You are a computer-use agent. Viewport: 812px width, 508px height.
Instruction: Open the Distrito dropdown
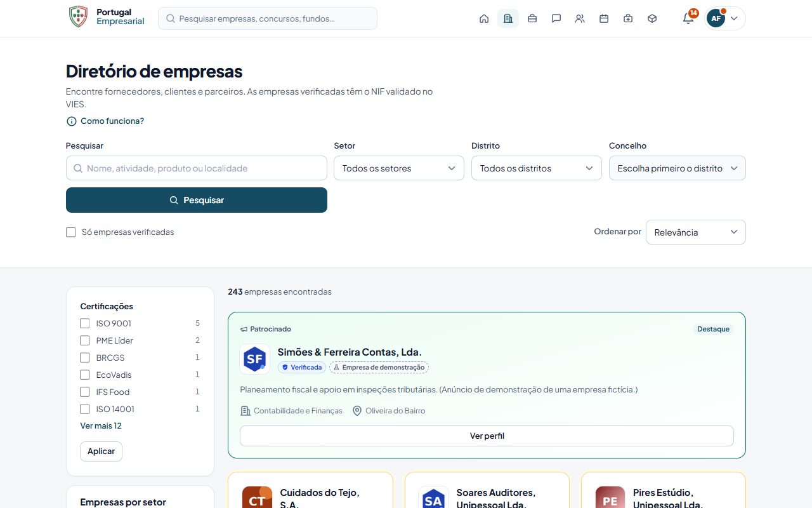[x=537, y=168]
